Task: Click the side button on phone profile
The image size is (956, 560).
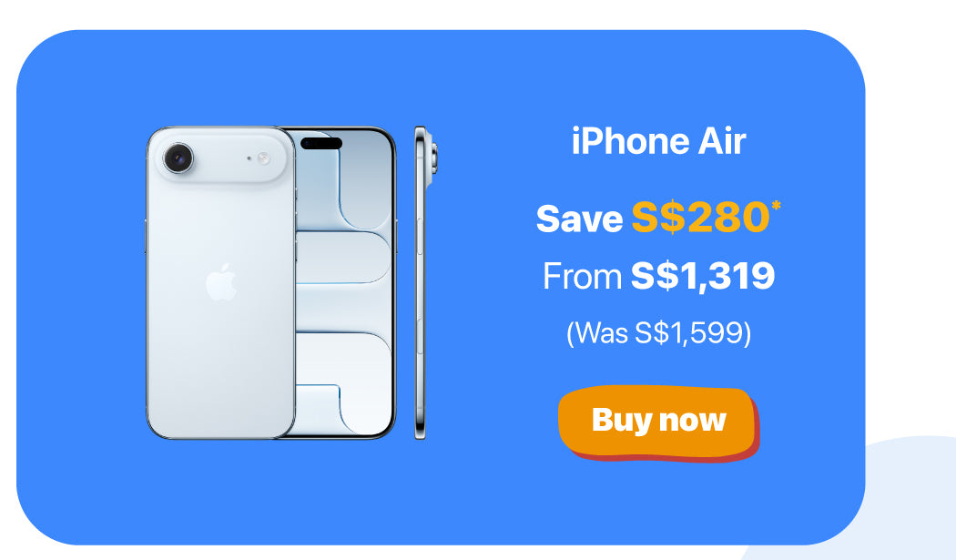Action: 420,237
